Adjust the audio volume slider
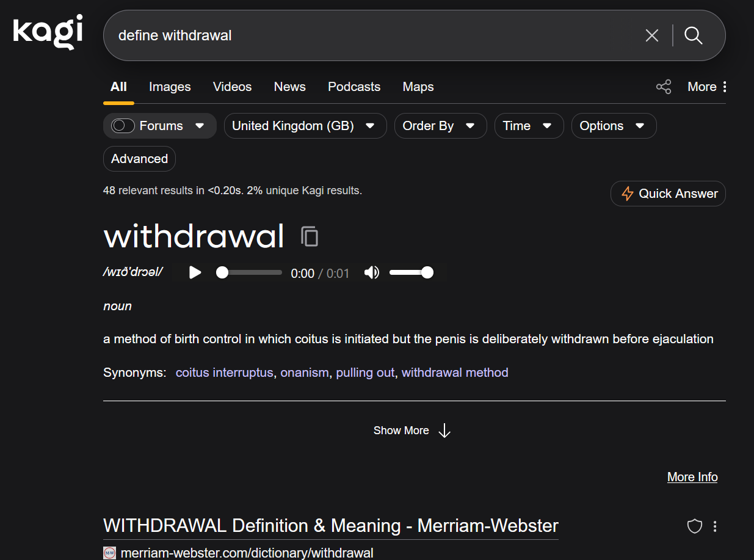This screenshot has width=754, height=560. coord(411,272)
